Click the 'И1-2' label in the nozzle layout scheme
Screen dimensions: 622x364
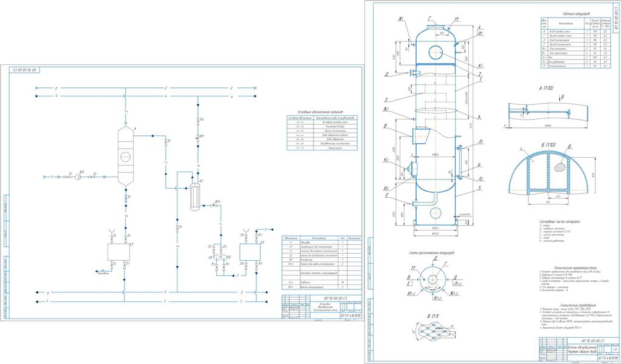(x=410, y=294)
